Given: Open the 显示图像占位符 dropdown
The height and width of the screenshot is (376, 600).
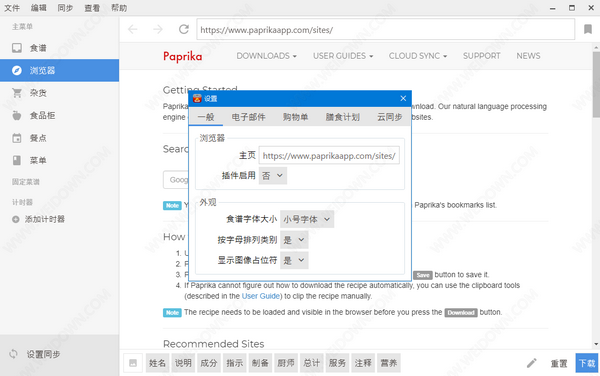Looking at the screenshot, I should point(294,260).
